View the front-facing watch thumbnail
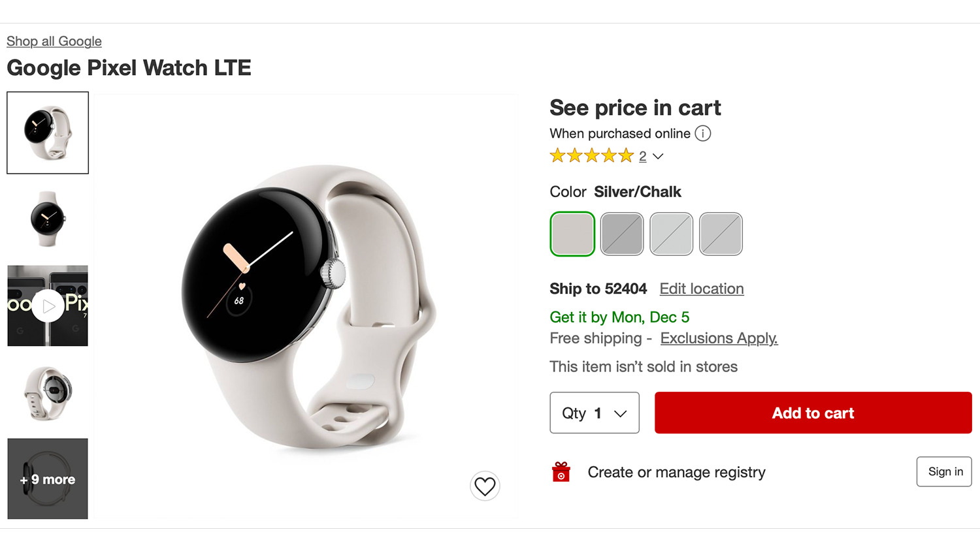This screenshot has width=980, height=551. 48,219
